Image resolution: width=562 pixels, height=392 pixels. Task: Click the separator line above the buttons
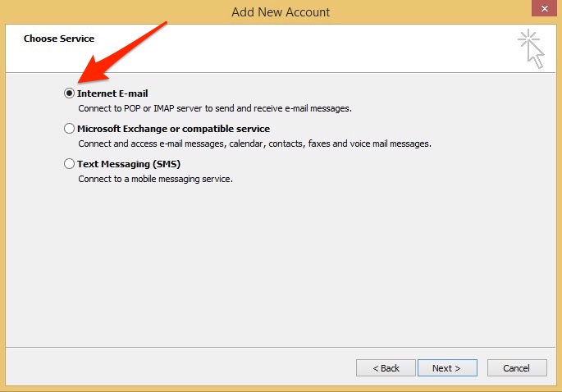[x=281, y=345]
